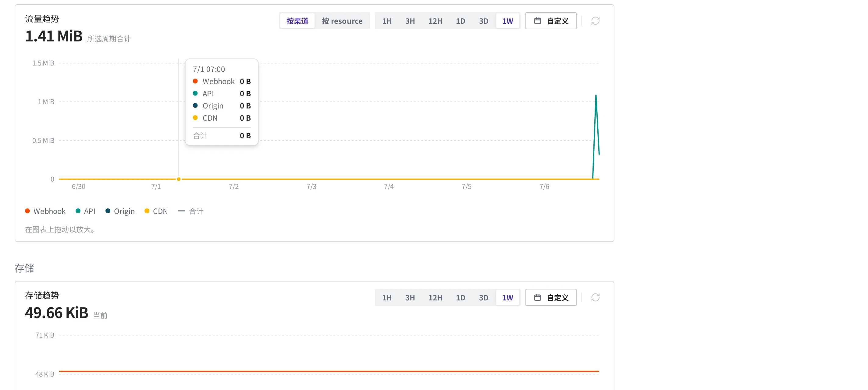Refresh the 流量趋势 traffic chart

(595, 21)
